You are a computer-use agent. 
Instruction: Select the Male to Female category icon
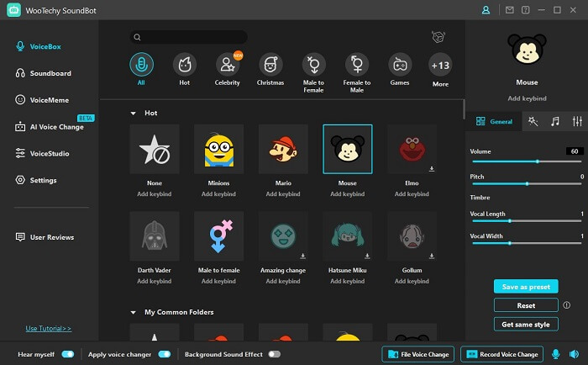(313, 65)
